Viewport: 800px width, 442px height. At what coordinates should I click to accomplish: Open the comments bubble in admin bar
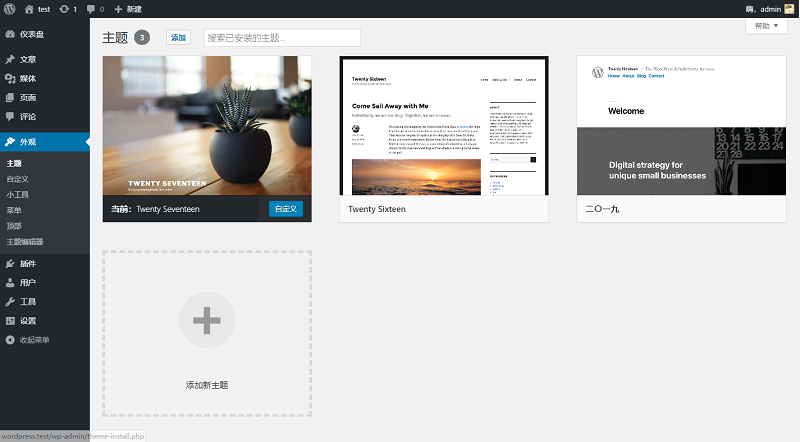pyautogui.click(x=91, y=9)
